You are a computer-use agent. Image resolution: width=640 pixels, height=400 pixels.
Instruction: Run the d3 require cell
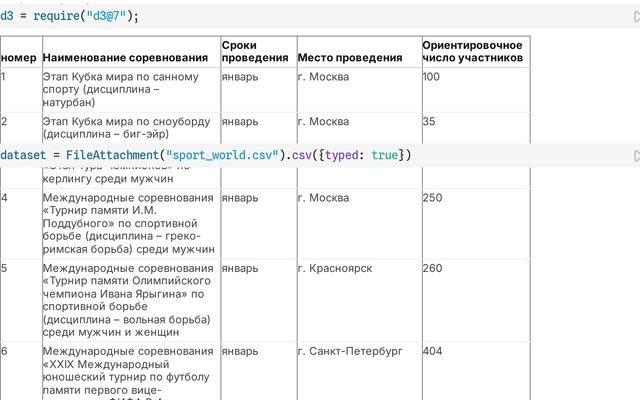(x=634, y=17)
